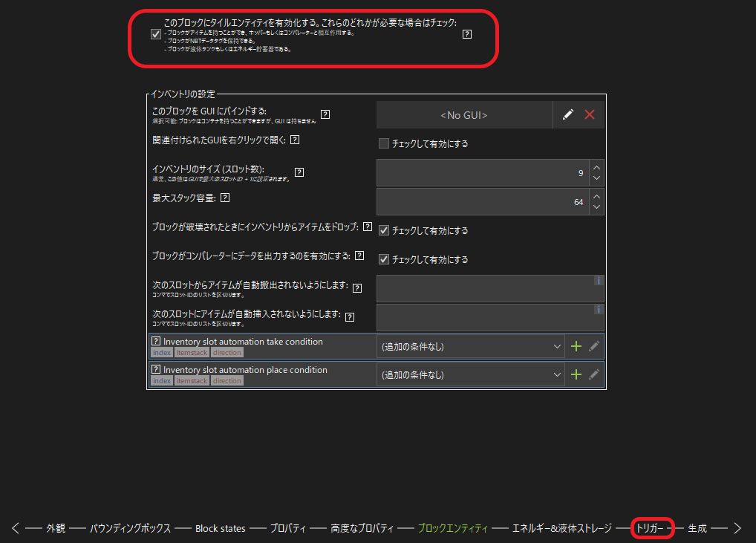This screenshot has height=543, width=756.
Task: Open place condition dropdown
Action: 471,374
